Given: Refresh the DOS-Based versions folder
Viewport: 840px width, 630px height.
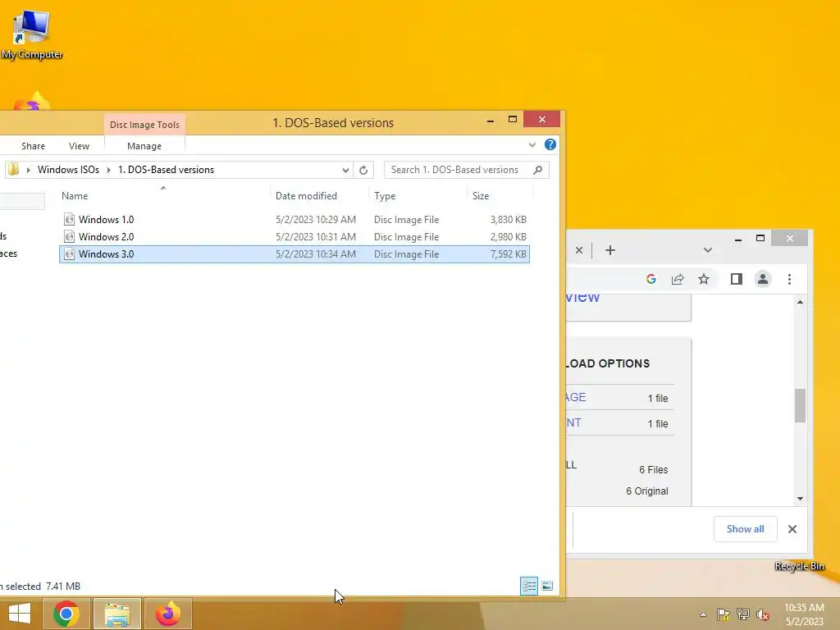Looking at the screenshot, I should (x=363, y=170).
